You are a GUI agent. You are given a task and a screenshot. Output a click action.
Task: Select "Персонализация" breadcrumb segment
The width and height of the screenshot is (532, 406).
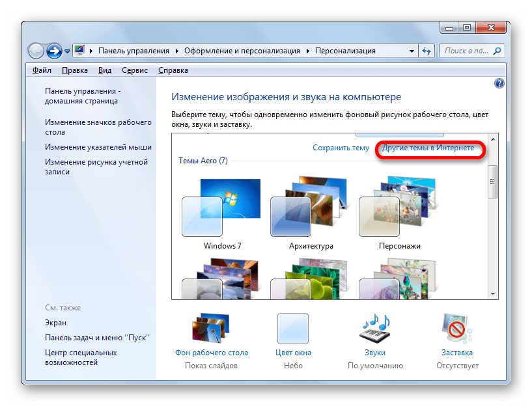[345, 51]
